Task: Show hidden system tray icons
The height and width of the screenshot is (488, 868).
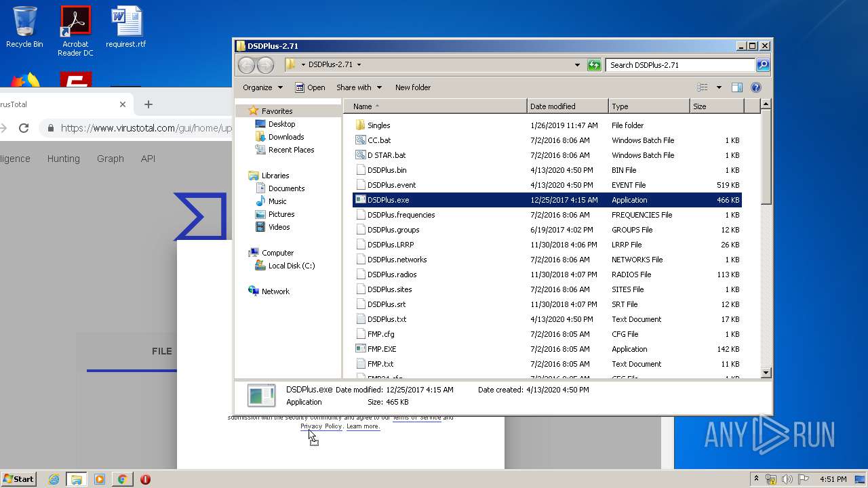Action: [756, 479]
